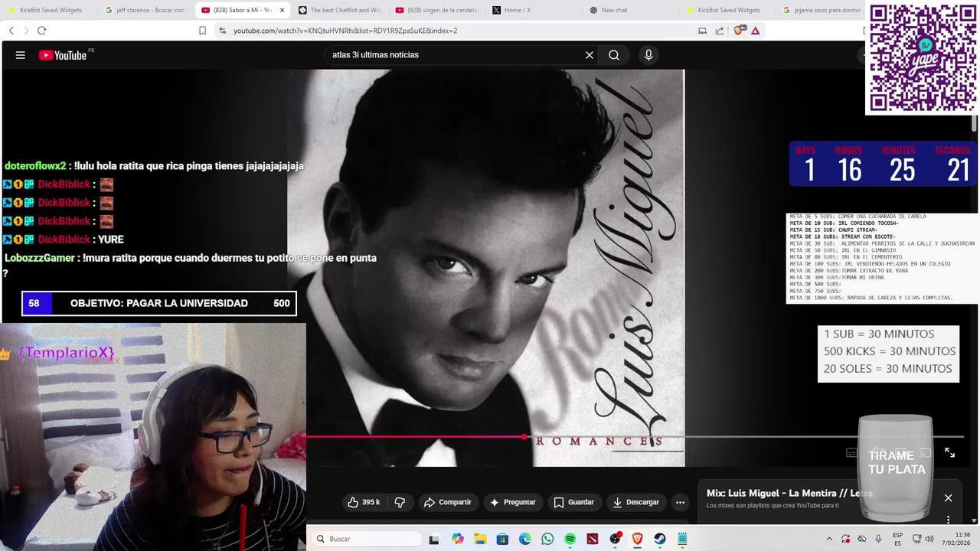Expand hidden system tray icons chevron
The height and width of the screenshot is (551, 980).
click(x=828, y=539)
